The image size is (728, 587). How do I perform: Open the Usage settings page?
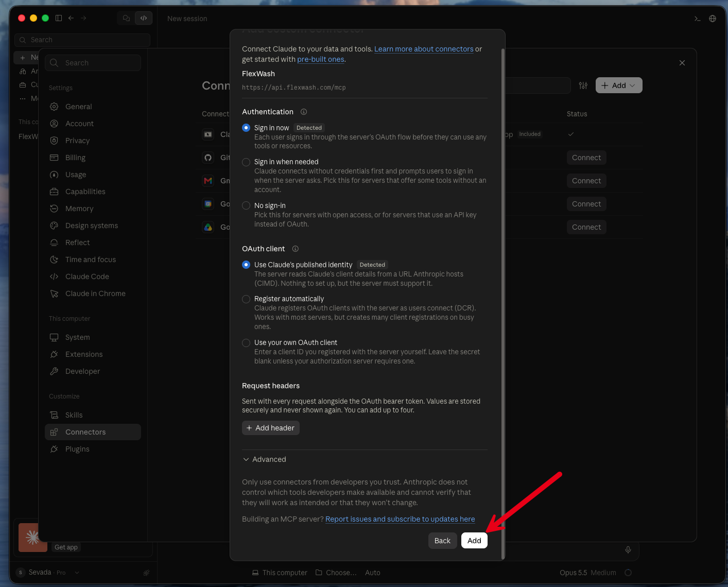pyautogui.click(x=93, y=175)
